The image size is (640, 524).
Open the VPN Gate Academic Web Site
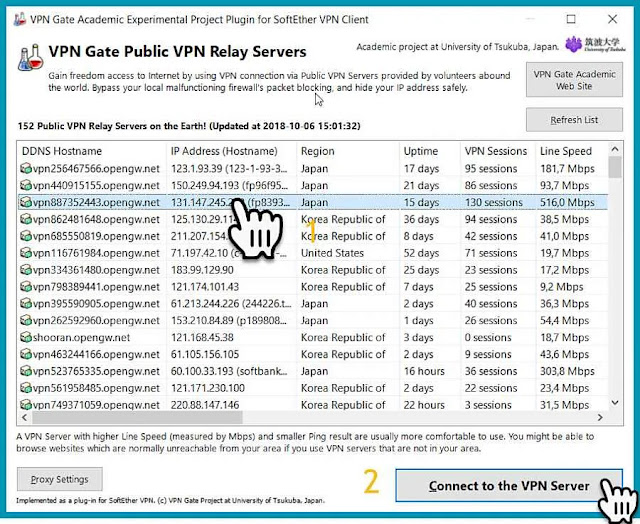[574, 80]
